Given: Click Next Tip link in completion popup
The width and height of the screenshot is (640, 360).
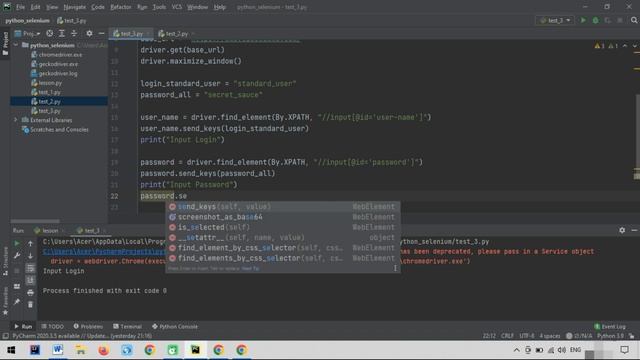Looking at the screenshot, I should 250,269.
